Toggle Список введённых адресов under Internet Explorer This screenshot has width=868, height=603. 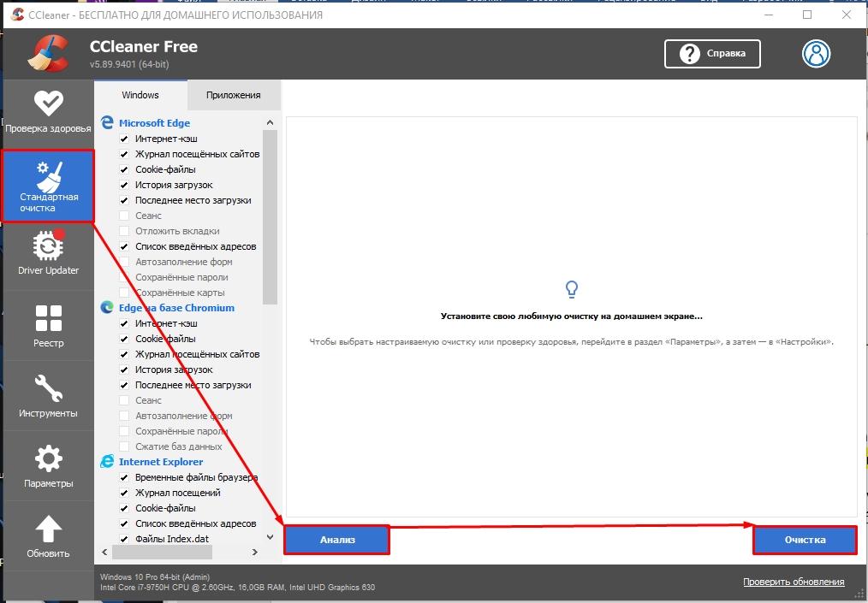124,524
